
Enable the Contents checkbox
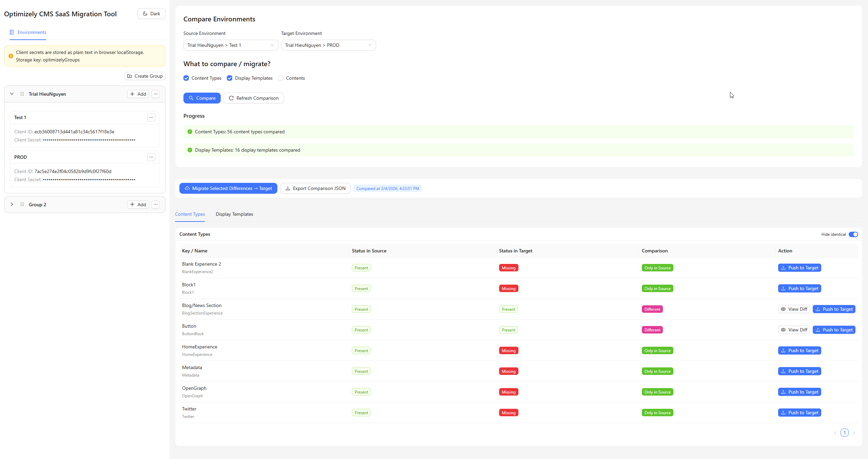point(281,78)
